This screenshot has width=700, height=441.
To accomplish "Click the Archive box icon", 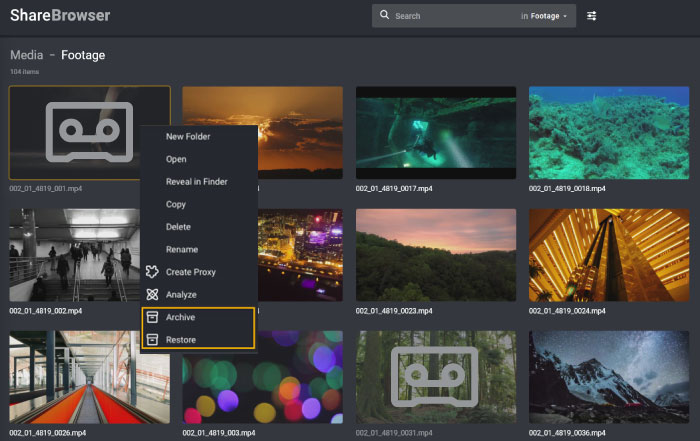I will [x=152, y=317].
